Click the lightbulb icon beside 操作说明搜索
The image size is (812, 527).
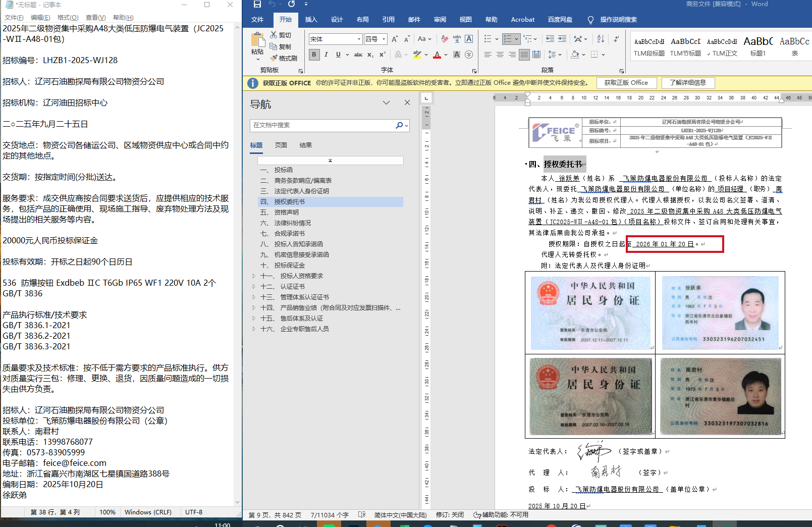point(590,20)
